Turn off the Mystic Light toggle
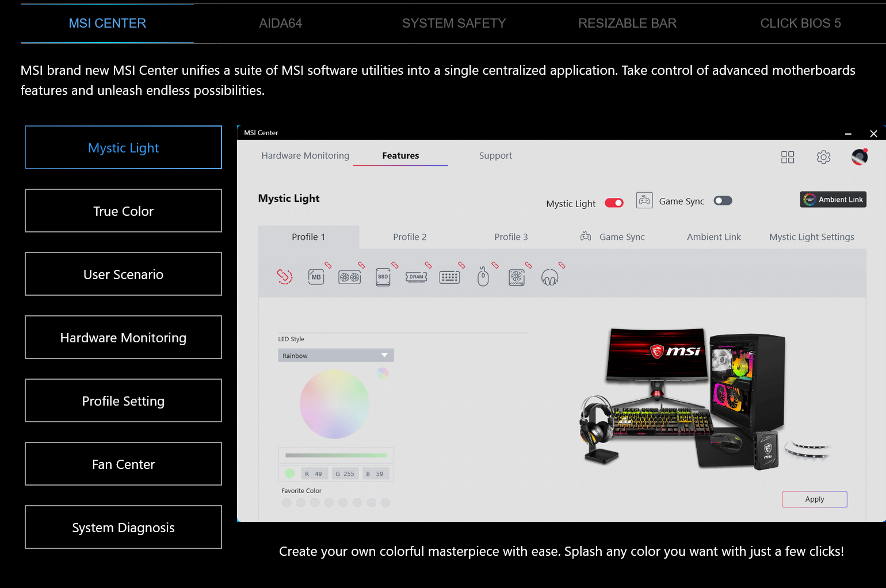 [x=614, y=203]
